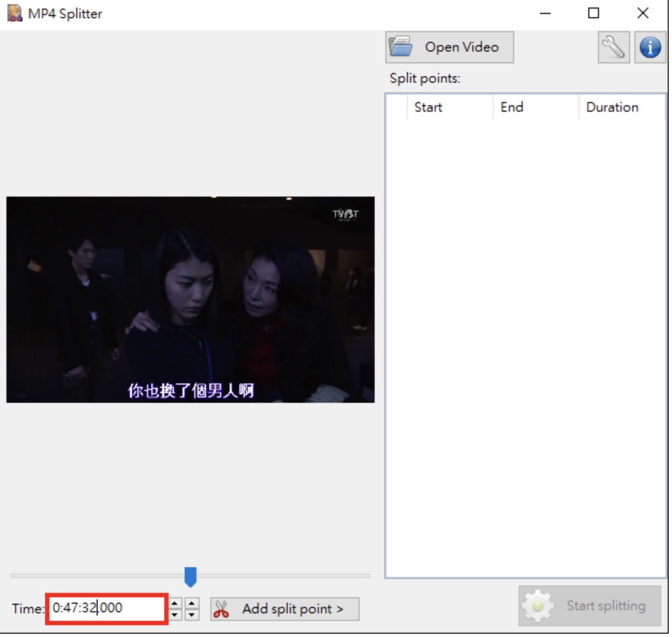Click the MP4 Splitter app icon in title bar
672x637 pixels.
[x=14, y=13]
